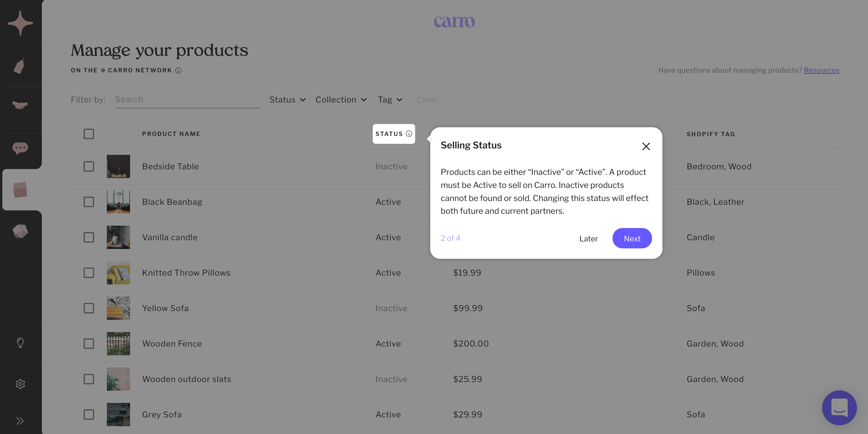Open the Tag filter dropdown

(x=390, y=100)
